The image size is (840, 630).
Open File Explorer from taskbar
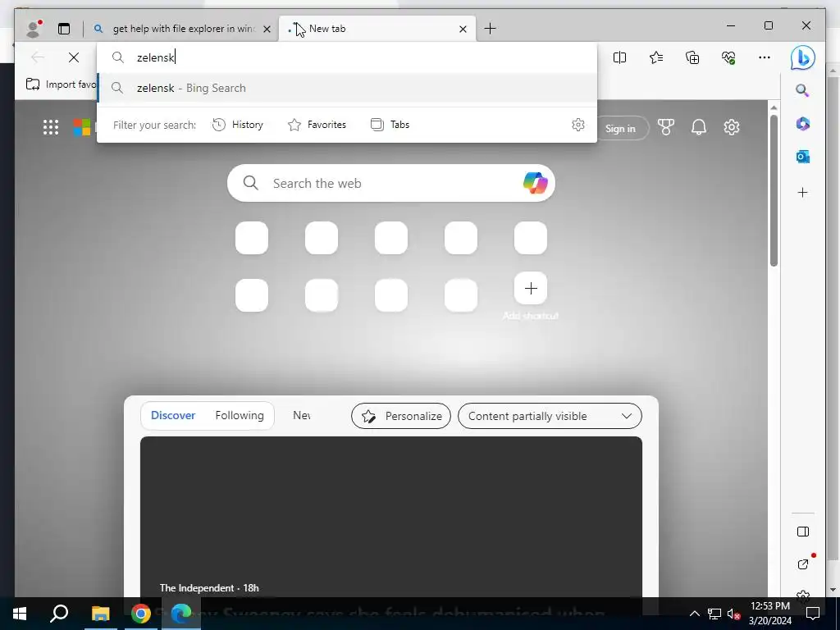[100, 614]
